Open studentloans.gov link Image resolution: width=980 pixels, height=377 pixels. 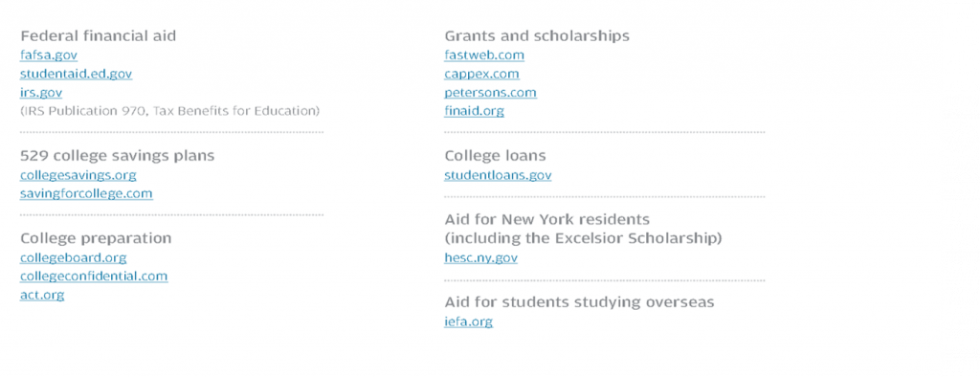pyautogui.click(x=498, y=175)
